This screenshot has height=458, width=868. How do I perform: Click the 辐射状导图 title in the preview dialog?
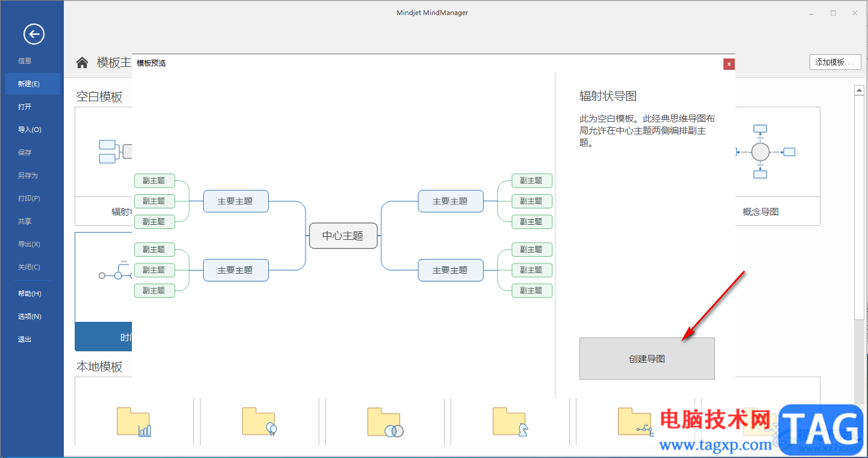608,96
